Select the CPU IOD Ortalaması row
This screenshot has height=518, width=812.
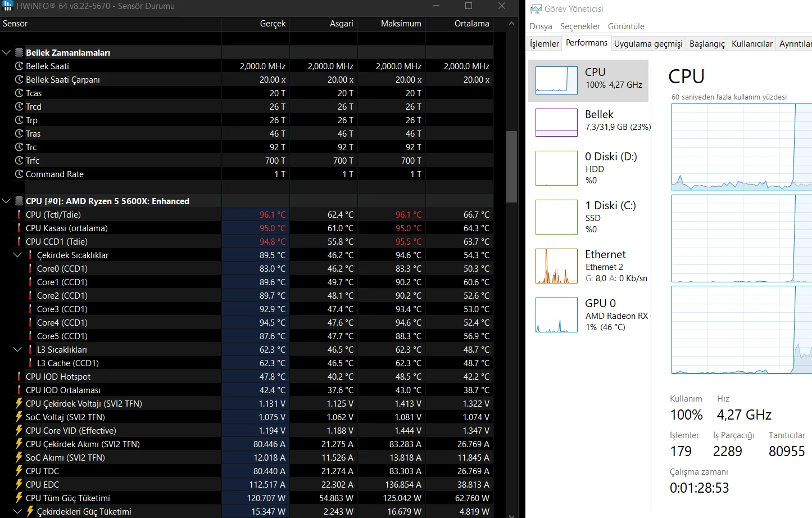pos(247,390)
